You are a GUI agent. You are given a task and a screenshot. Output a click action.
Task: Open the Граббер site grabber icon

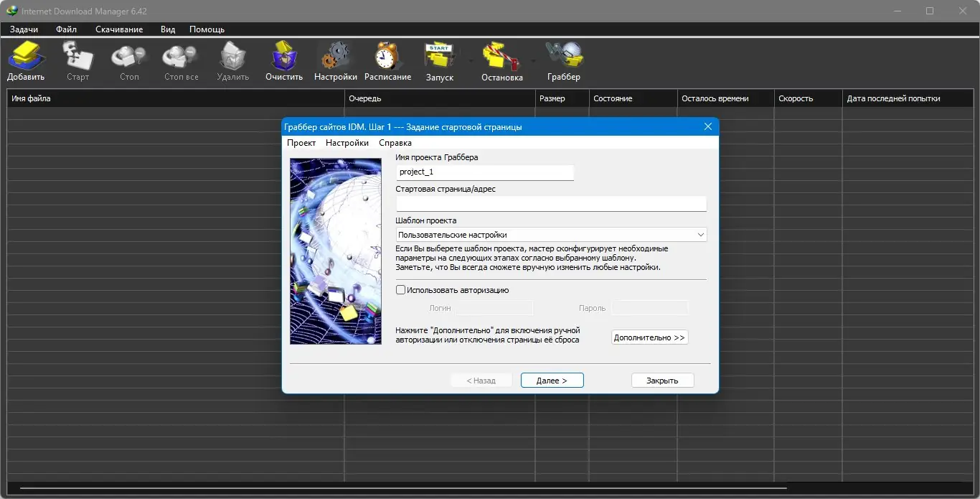tap(564, 60)
